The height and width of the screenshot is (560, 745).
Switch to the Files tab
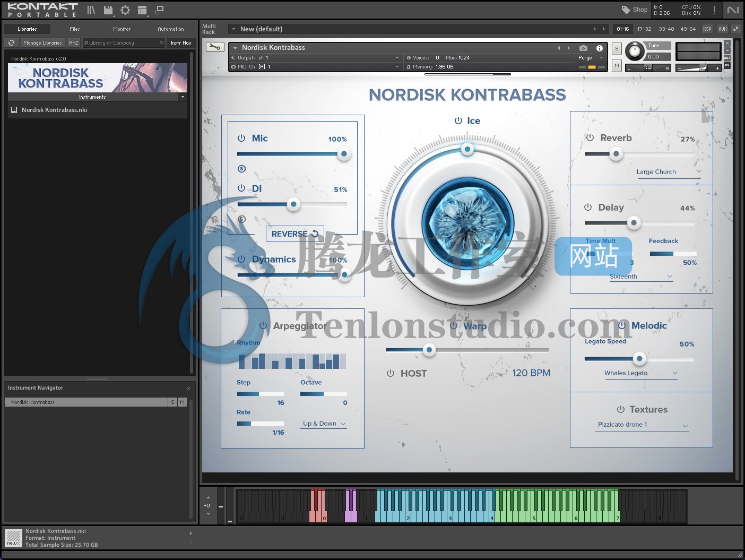75,29
